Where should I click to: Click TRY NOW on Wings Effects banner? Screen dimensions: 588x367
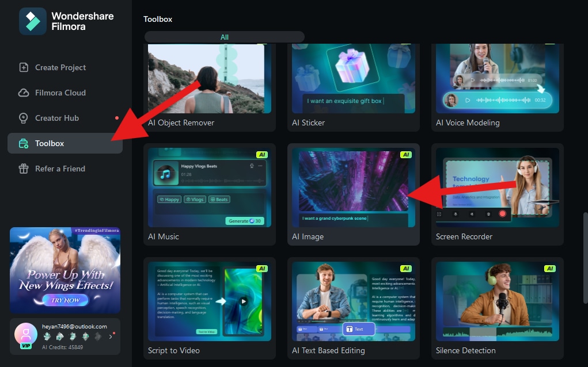(66, 300)
